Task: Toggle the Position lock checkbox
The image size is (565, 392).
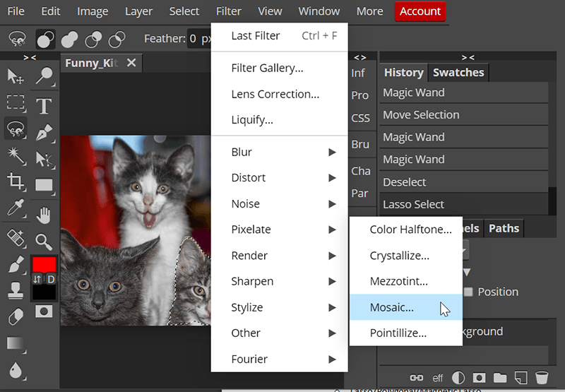Action: pyautogui.click(x=468, y=292)
